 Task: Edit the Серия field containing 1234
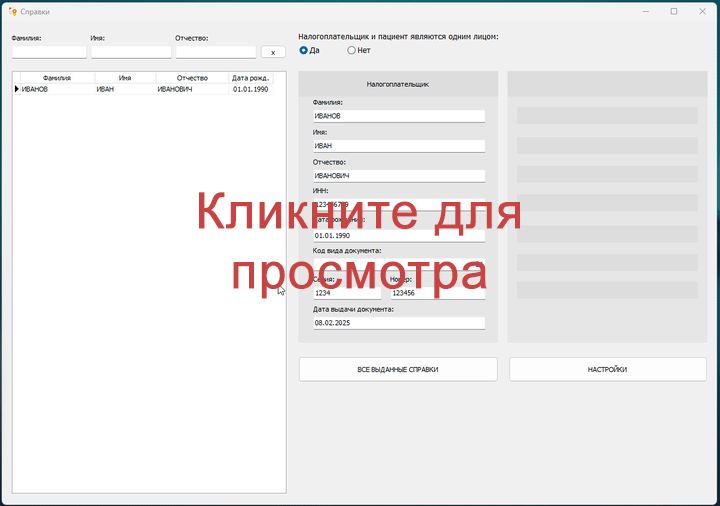tap(347, 293)
